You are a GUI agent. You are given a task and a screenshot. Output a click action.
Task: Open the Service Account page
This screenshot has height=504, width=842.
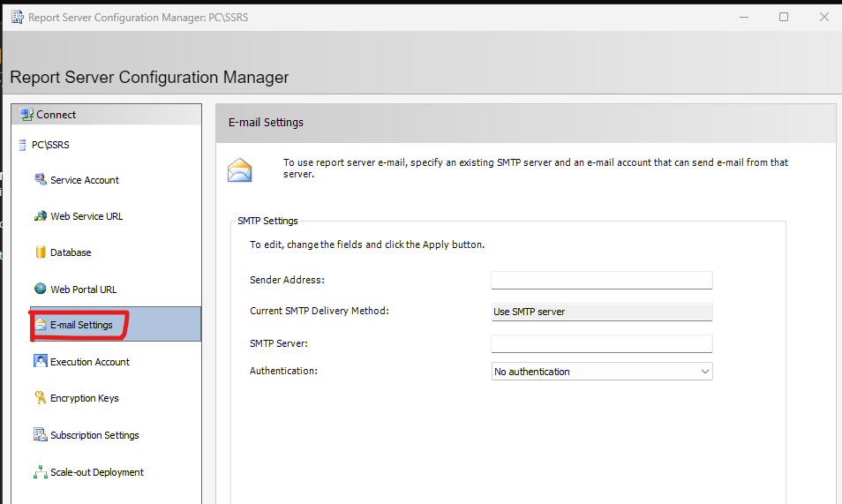point(85,180)
